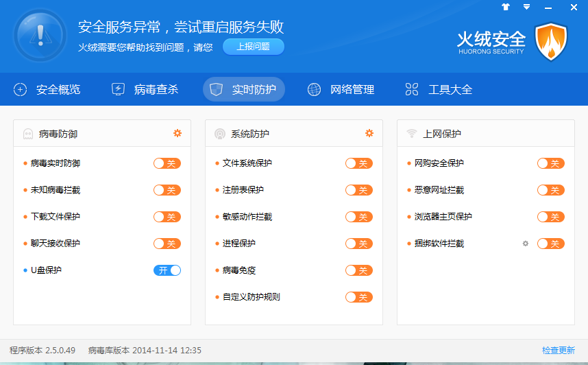The width and height of the screenshot is (588, 365).
Task: Click the Wi-Fi icon next to 上网保护
Action: [x=412, y=134]
